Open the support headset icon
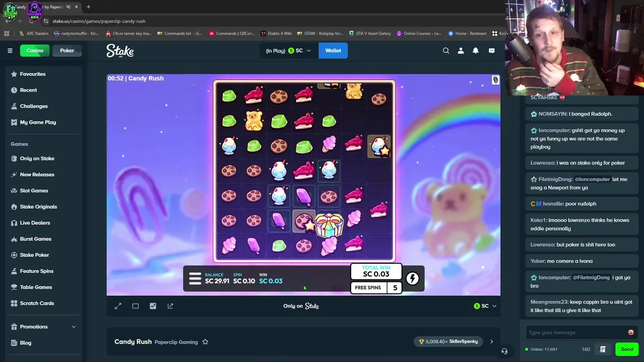The height and width of the screenshot is (362, 644). tap(504, 351)
